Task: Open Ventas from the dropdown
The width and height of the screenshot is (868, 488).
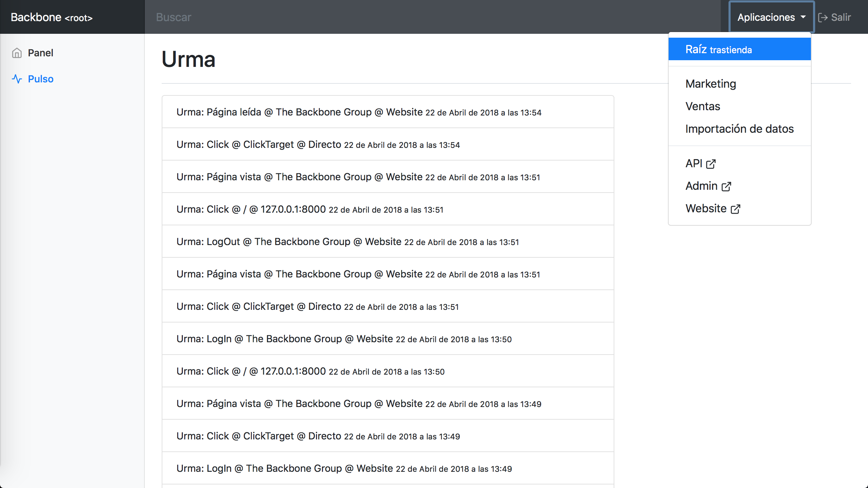Action: click(702, 106)
